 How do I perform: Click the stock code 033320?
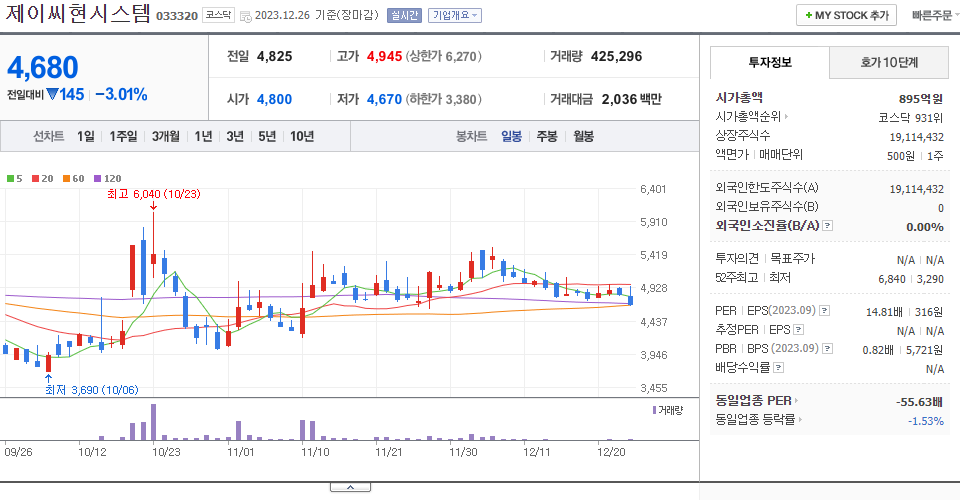tap(177, 16)
